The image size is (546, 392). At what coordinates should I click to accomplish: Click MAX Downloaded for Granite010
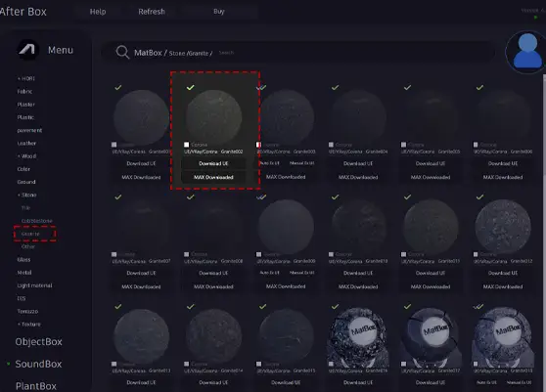tap(358, 286)
